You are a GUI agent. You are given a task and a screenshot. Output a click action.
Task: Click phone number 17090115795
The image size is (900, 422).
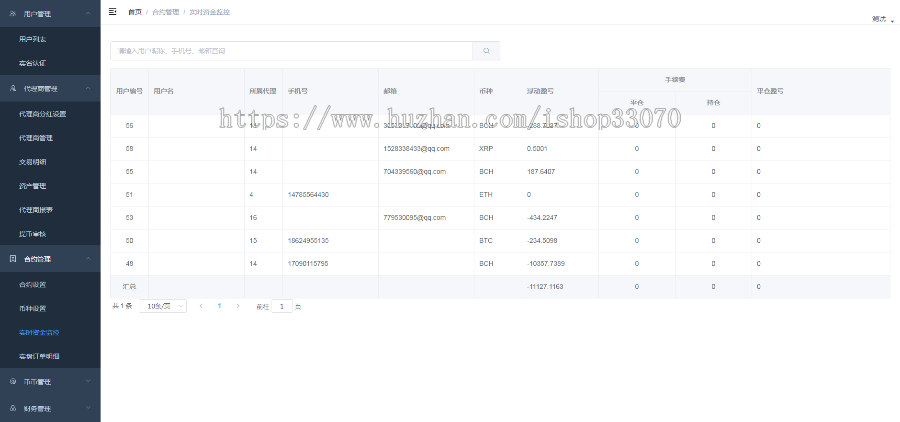(308, 264)
